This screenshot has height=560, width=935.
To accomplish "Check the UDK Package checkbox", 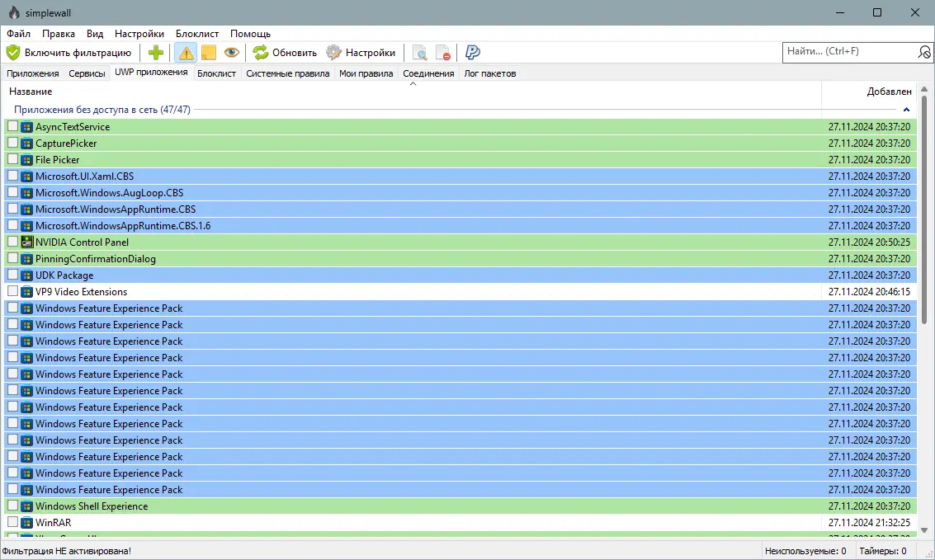I will [12, 275].
